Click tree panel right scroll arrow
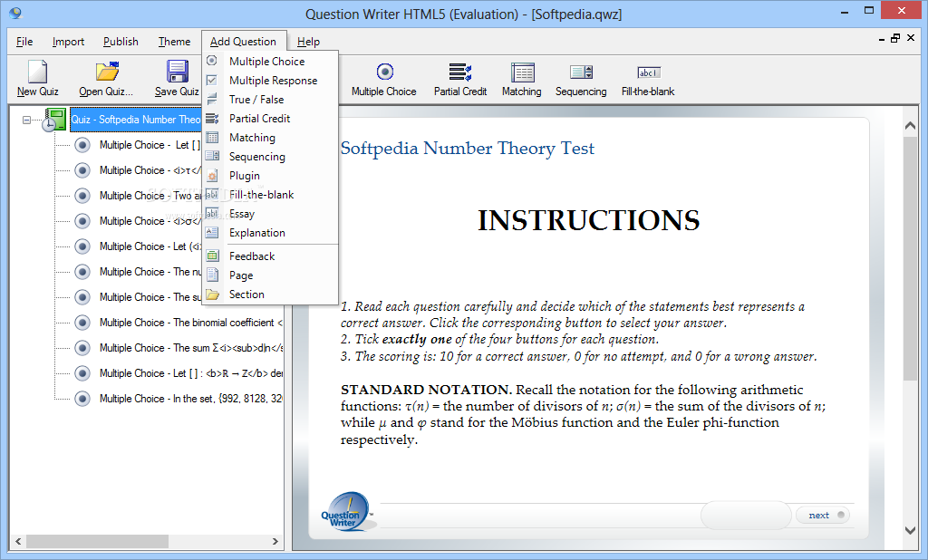The width and height of the screenshot is (928, 560). pyautogui.click(x=275, y=541)
